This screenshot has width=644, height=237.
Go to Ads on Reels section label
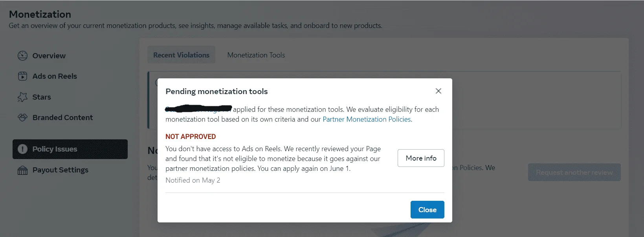pos(55,76)
